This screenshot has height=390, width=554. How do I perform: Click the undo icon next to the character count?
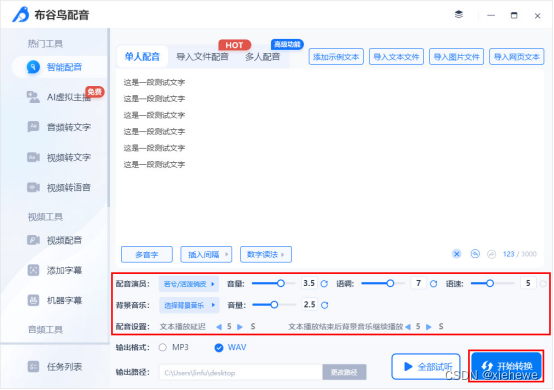[x=475, y=254]
